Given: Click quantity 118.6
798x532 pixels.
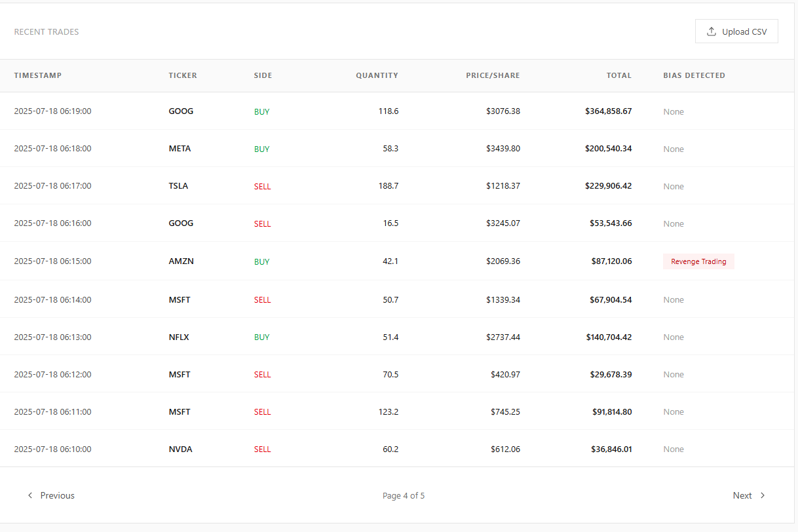Looking at the screenshot, I should point(388,111).
